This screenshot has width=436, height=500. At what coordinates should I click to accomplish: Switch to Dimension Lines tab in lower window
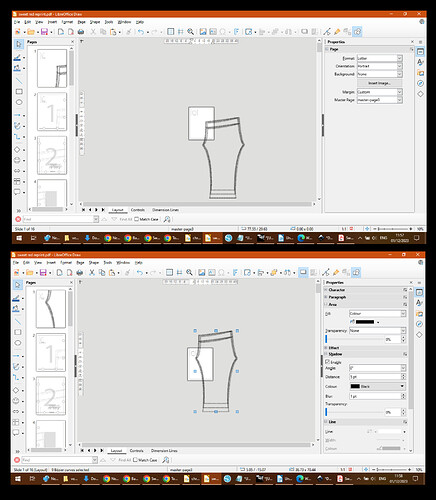tap(164, 450)
